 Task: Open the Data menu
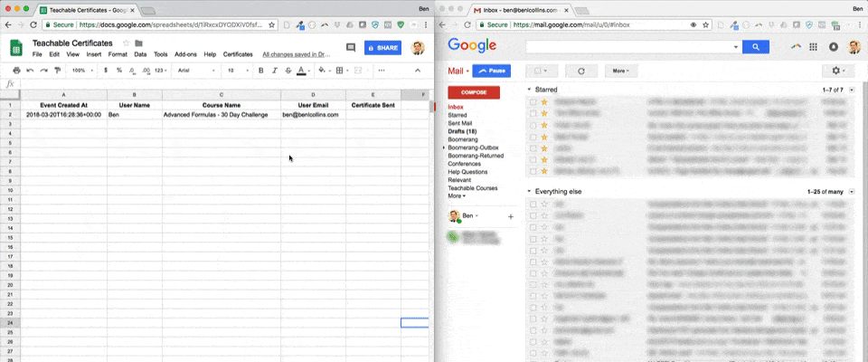[x=140, y=54]
